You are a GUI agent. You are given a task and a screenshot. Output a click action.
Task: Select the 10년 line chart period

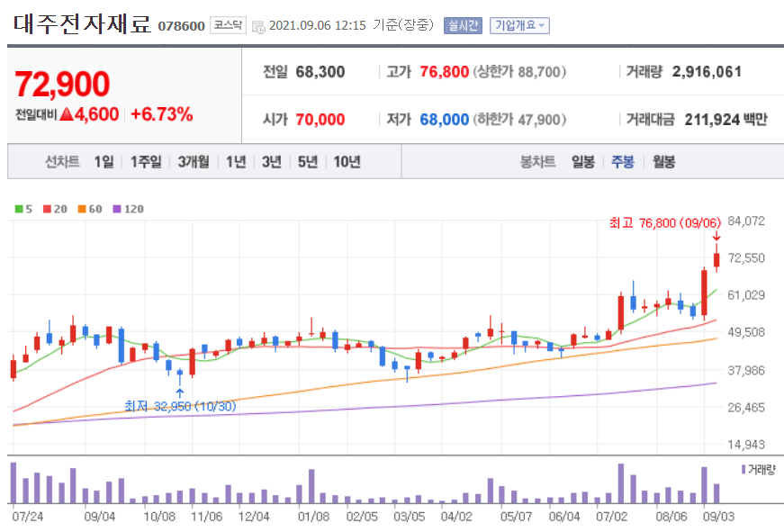[347, 161]
